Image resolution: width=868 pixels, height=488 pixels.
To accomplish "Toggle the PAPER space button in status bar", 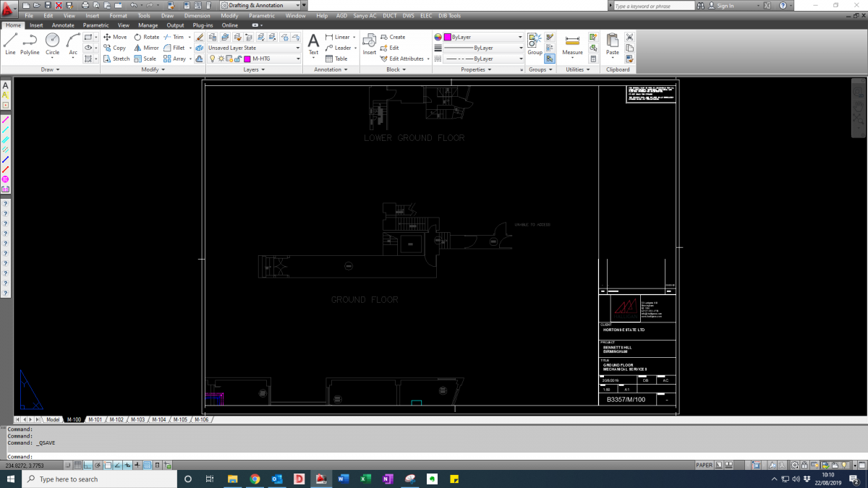I will [705, 466].
